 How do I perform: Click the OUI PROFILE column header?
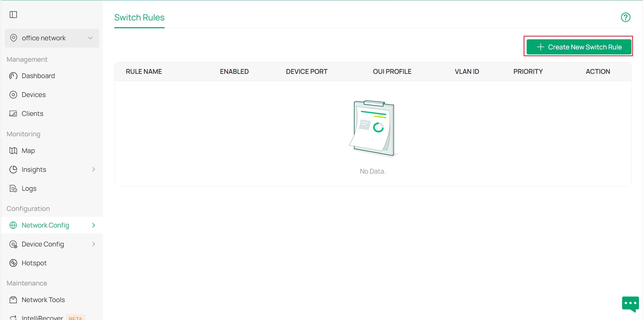(x=392, y=72)
